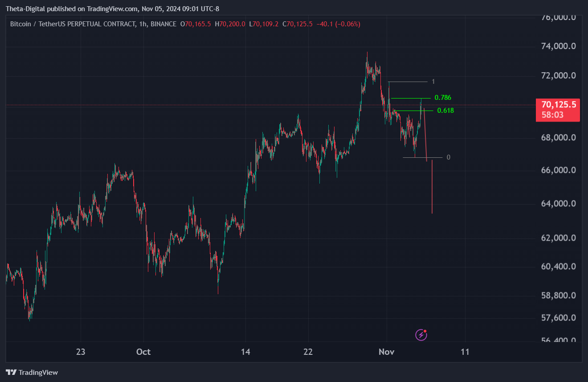Viewport: 588px width, 382px height.
Task: Click the Nov date label on time axis
Action: (387, 352)
